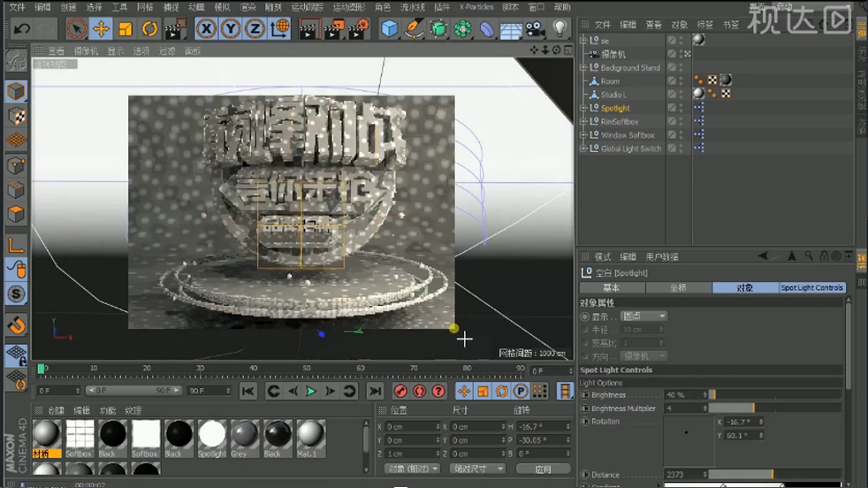
Task: Activate the Move tool
Action: 102,28
